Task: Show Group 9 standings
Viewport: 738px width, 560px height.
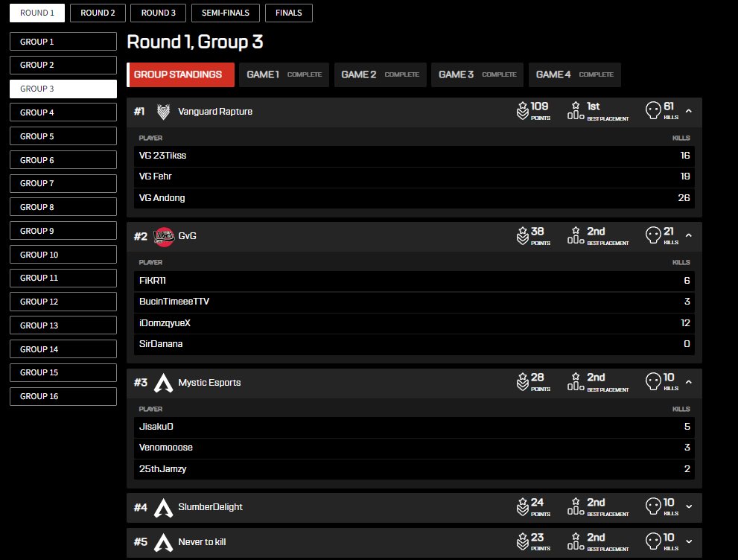Action: (63, 231)
